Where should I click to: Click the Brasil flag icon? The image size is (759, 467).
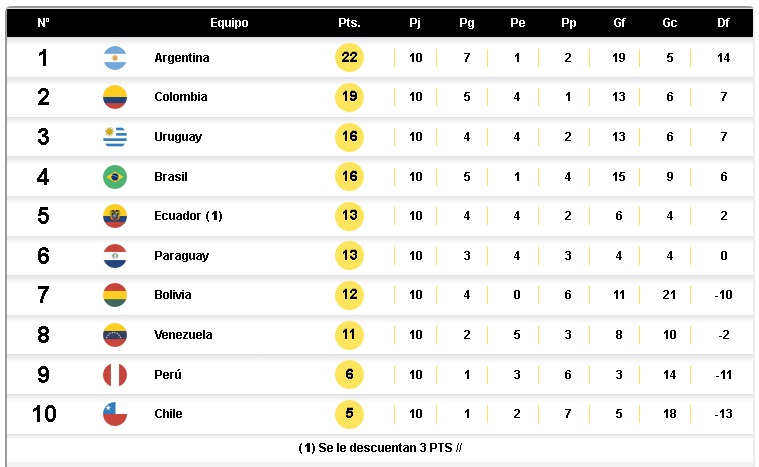115,177
